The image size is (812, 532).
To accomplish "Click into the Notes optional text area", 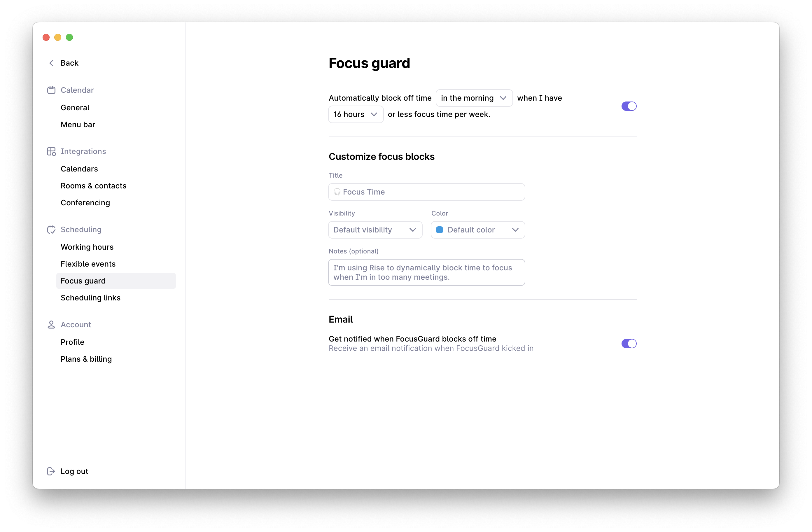I will pyautogui.click(x=426, y=272).
